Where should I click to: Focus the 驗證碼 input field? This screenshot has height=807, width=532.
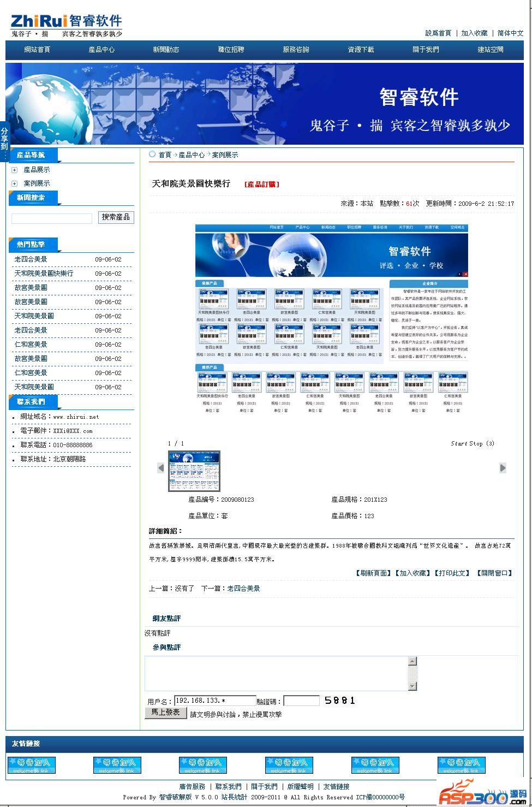[x=301, y=701]
